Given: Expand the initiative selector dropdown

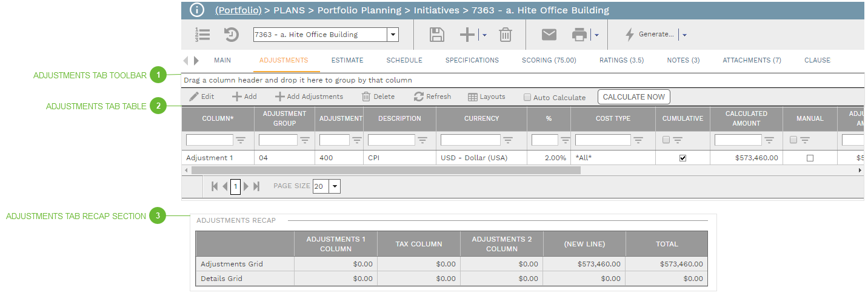Looking at the screenshot, I should click(393, 35).
